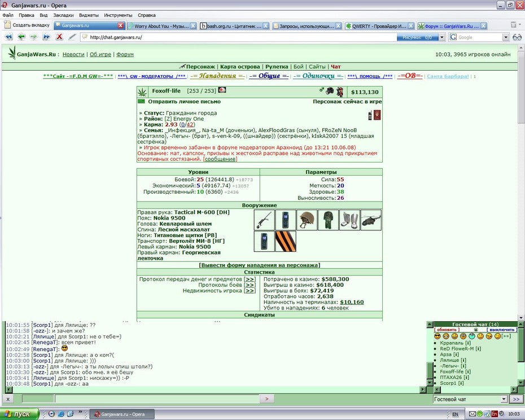The height and width of the screenshot is (420, 525).
Task: Click the Tactical M-600 rifle image
Action: click(264, 220)
